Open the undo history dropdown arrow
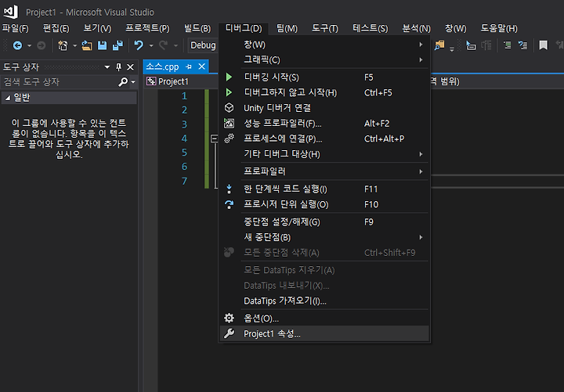The width and height of the screenshot is (564, 392). 151,46
